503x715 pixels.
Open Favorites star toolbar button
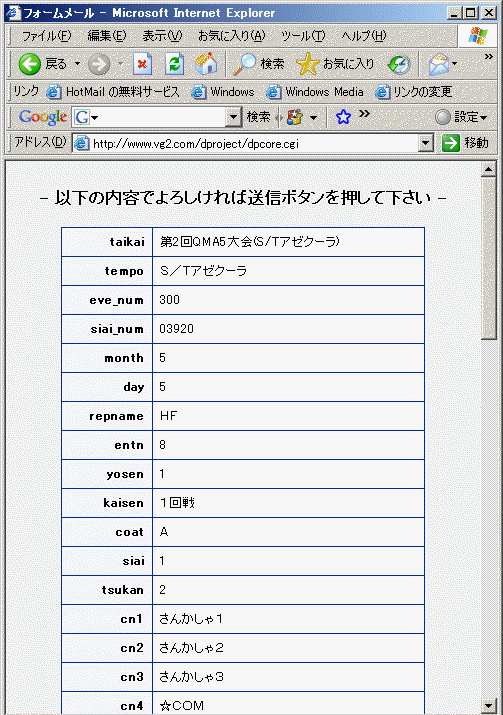pos(336,64)
